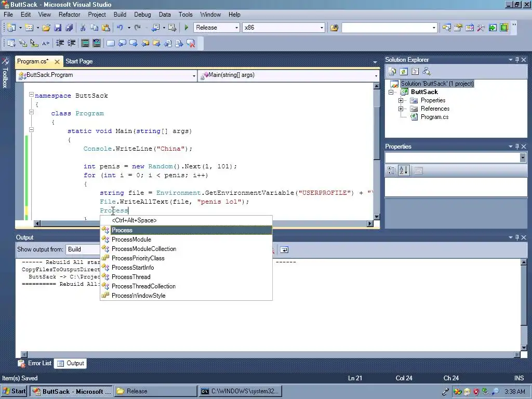Open the Properties Window toolbar icon

click(458, 28)
